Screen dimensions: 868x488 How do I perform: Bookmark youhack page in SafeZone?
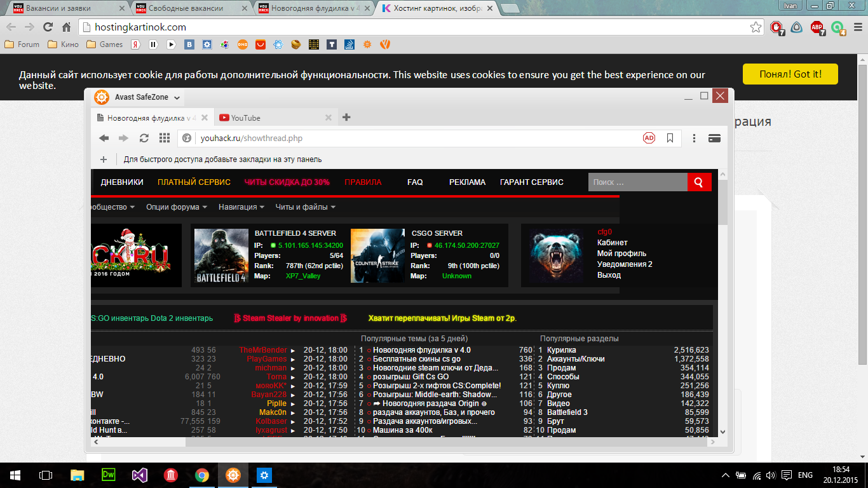(x=670, y=138)
